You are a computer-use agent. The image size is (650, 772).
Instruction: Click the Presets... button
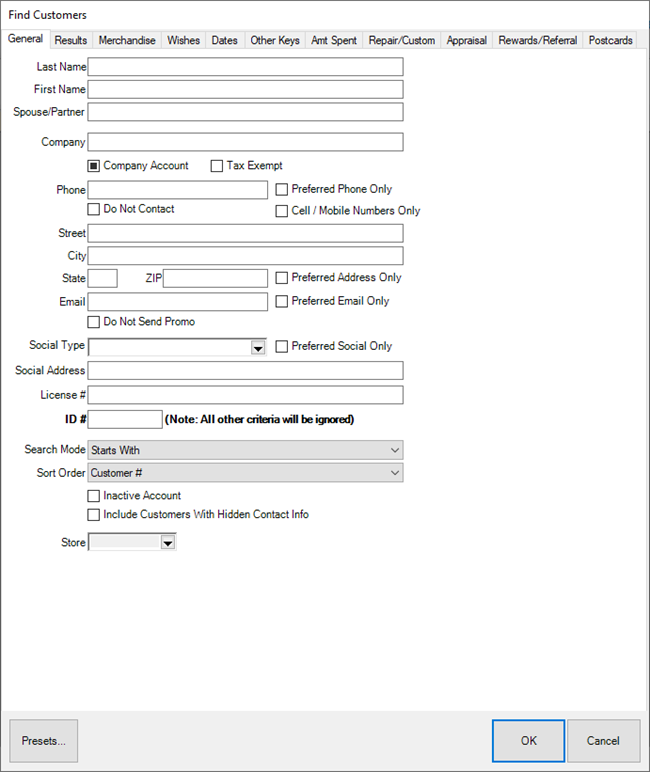click(44, 741)
